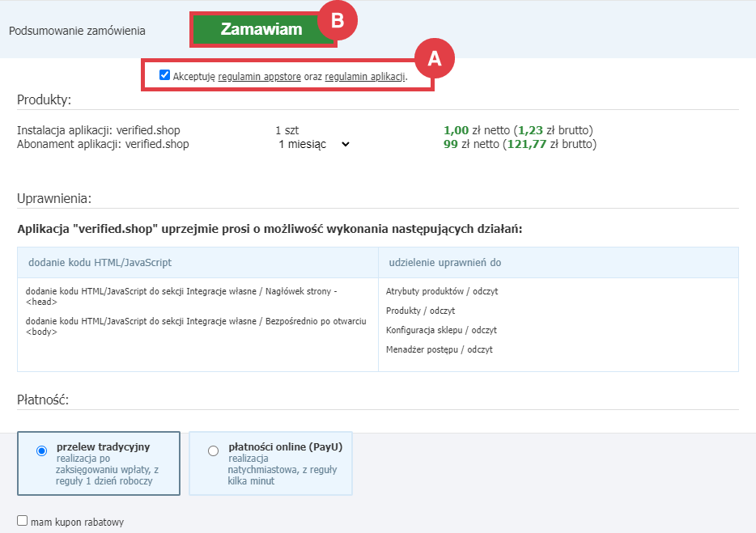This screenshot has width=756, height=533.
Task: Click the Podsumowanie zamówienia title text
Action: coord(77,31)
